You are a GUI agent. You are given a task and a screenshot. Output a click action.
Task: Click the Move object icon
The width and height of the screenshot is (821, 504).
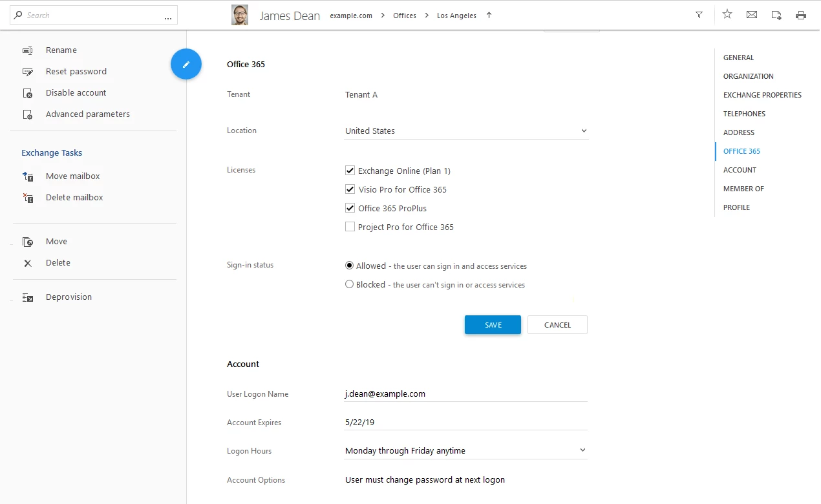[x=28, y=242]
